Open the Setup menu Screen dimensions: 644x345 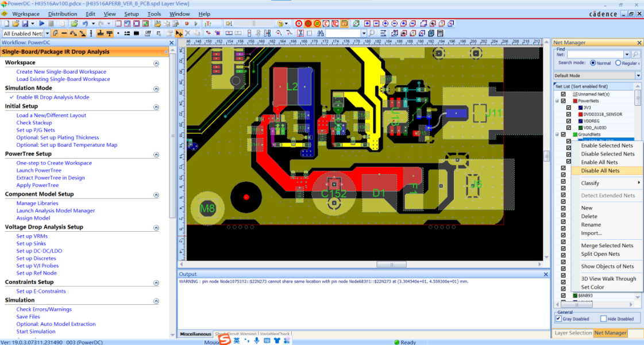(x=132, y=14)
